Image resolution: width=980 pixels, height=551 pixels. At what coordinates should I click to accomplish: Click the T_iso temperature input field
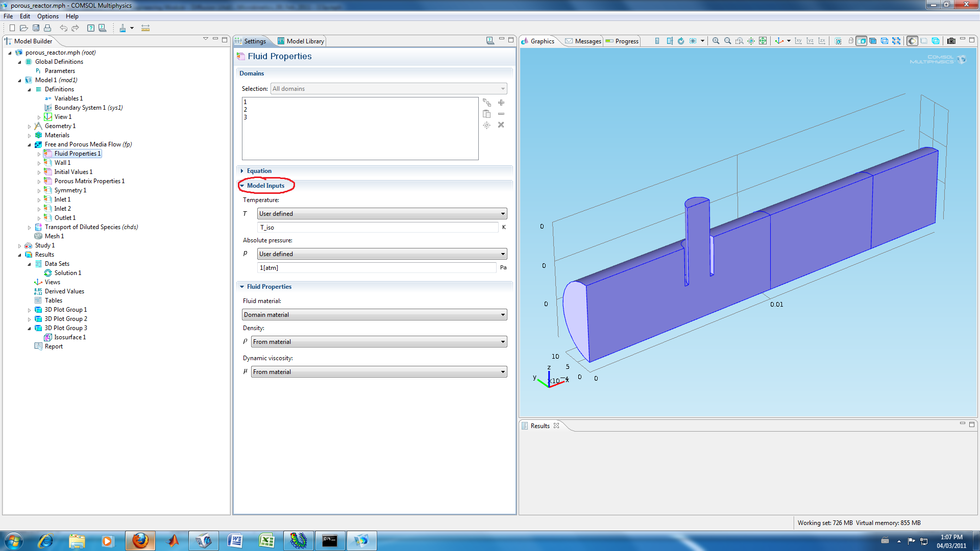tap(378, 228)
